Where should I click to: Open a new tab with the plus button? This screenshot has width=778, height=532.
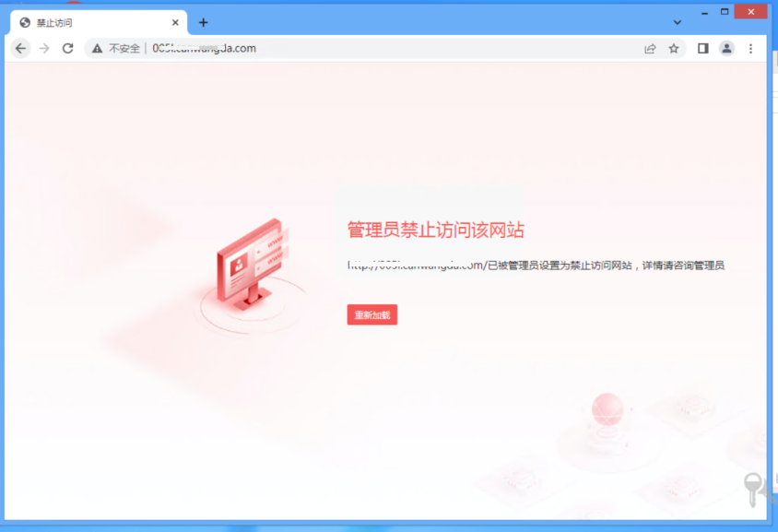pos(204,22)
